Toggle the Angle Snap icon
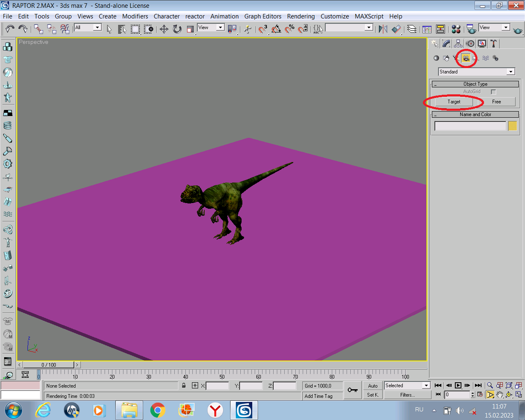Viewport: 525px width, 420px height. (x=276, y=29)
